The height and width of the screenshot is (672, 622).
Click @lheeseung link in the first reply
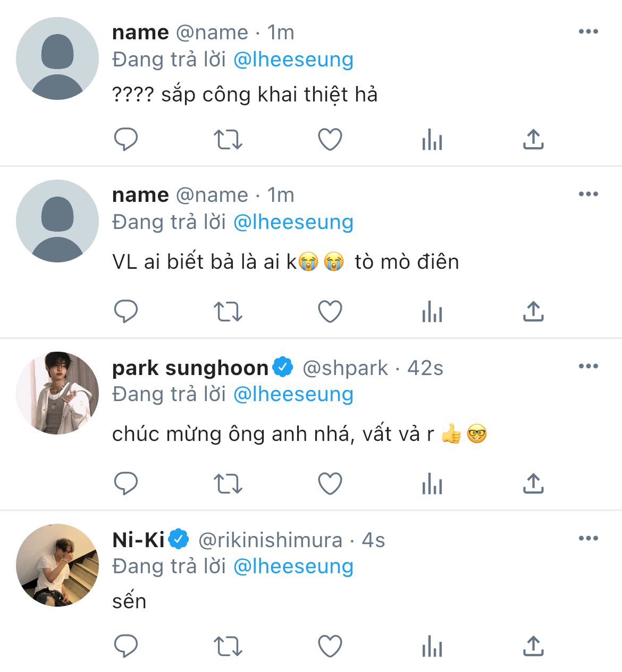pyautogui.click(x=293, y=59)
